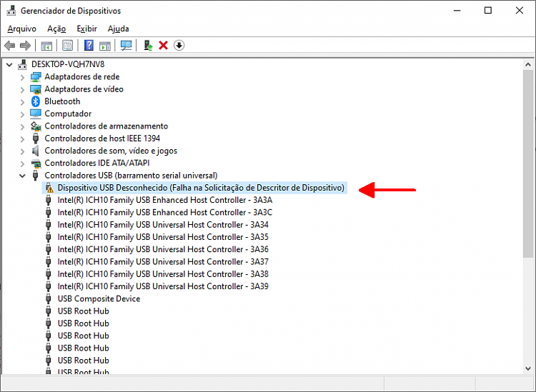536x392 pixels.
Task: Click the Device Manager title bar icon
Action: (x=11, y=11)
